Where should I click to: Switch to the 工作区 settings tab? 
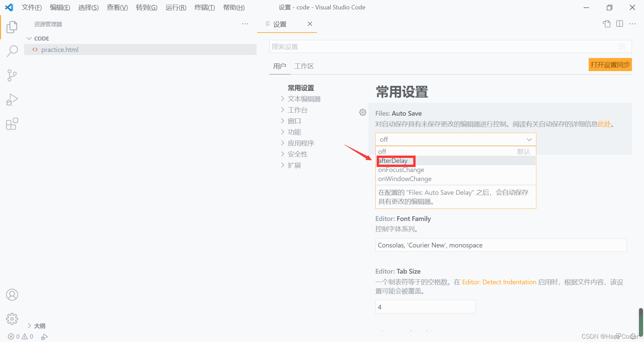point(304,66)
